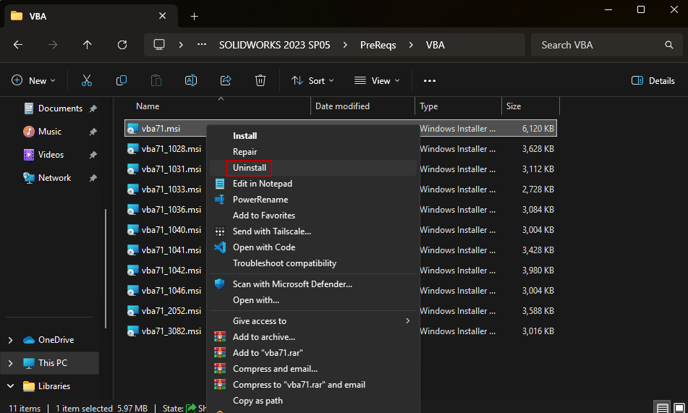Click the Paste clipboard icon
Viewport: 688px width, 413px height.
click(x=156, y=80)
